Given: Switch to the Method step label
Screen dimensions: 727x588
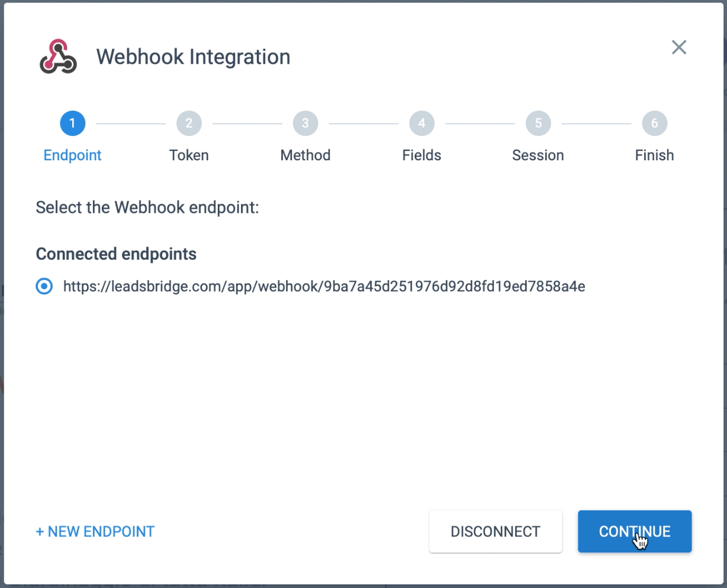Looking at the screenshot, I should pos(305,155).
